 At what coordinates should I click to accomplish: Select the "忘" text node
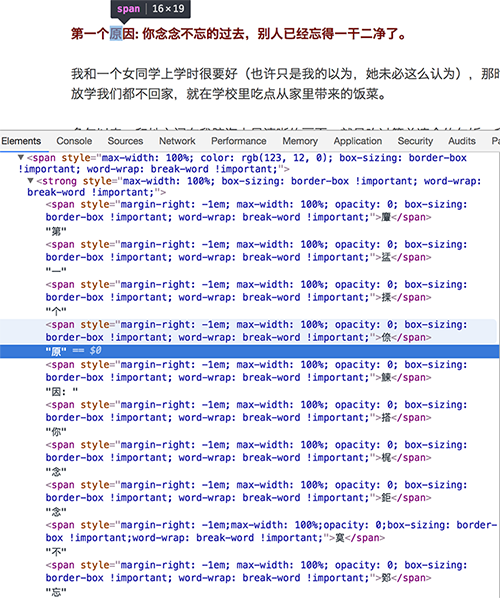[56, 592]
